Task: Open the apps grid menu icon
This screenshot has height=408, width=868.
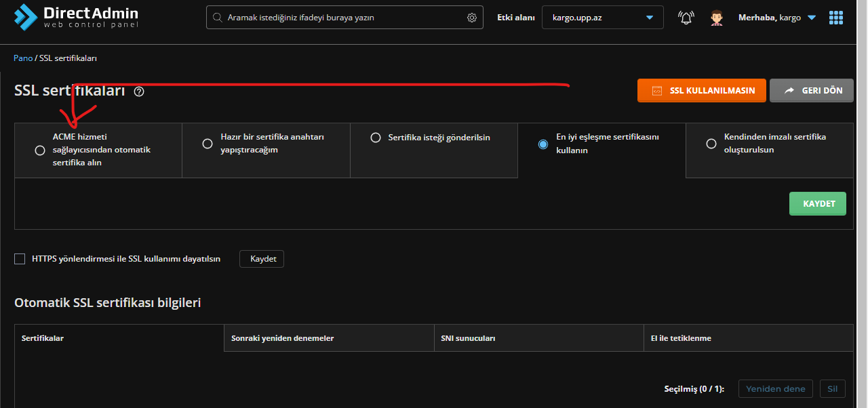Action: (x=837, y=18)
